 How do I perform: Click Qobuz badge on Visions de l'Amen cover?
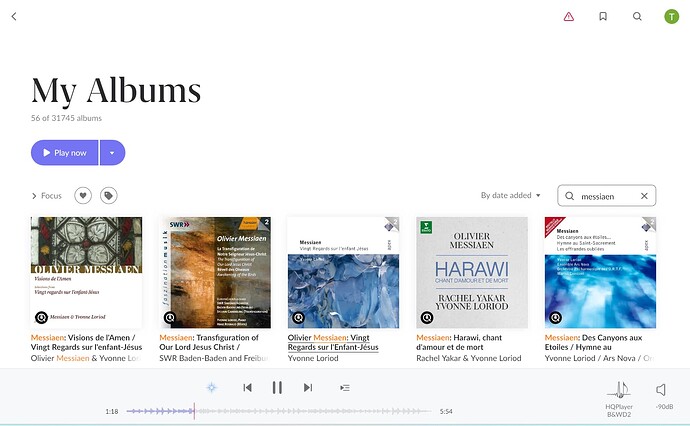tap(41, 317)
